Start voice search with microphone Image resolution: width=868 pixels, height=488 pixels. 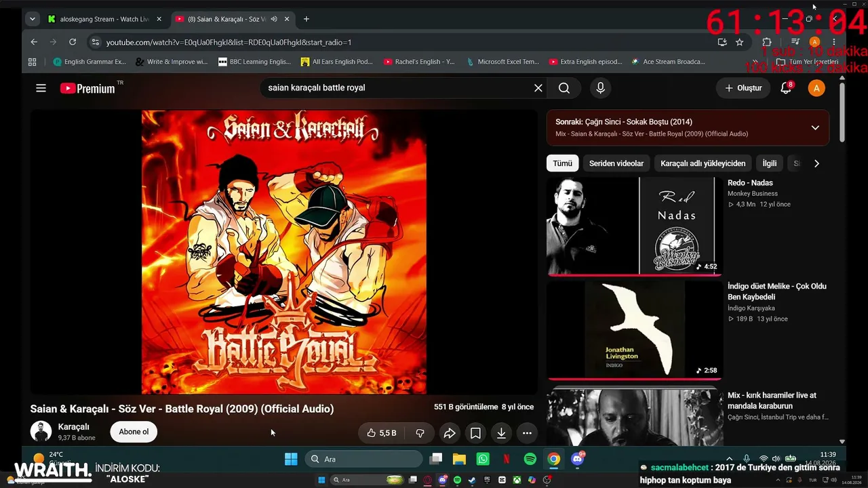point(600,88)
